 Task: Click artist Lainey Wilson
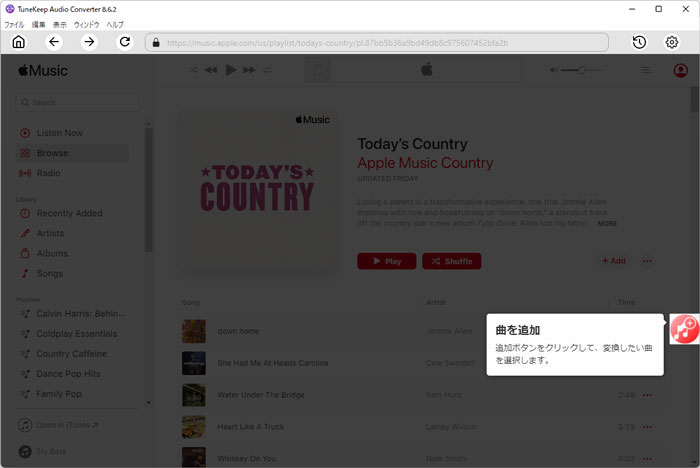pyautogui.click(x=451, y=427)
